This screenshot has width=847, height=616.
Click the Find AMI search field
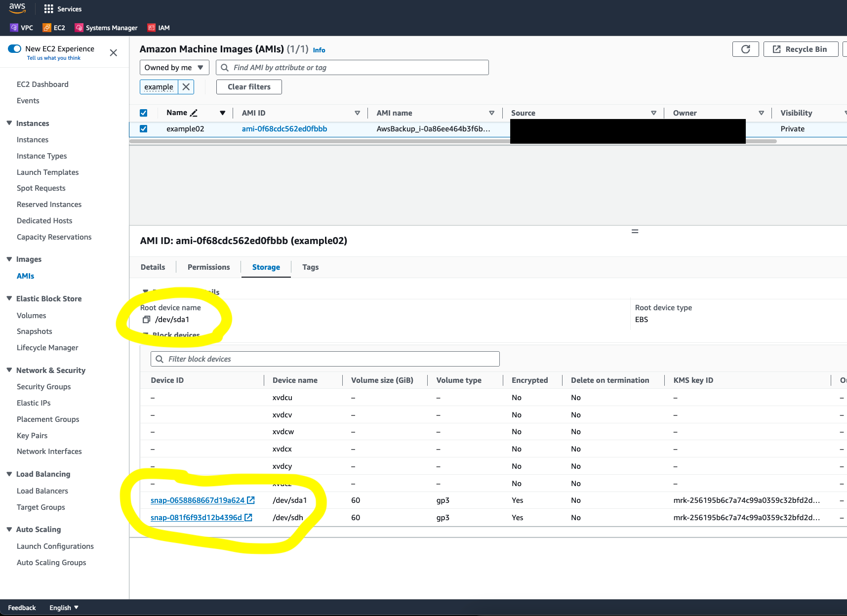pos(352,68)
